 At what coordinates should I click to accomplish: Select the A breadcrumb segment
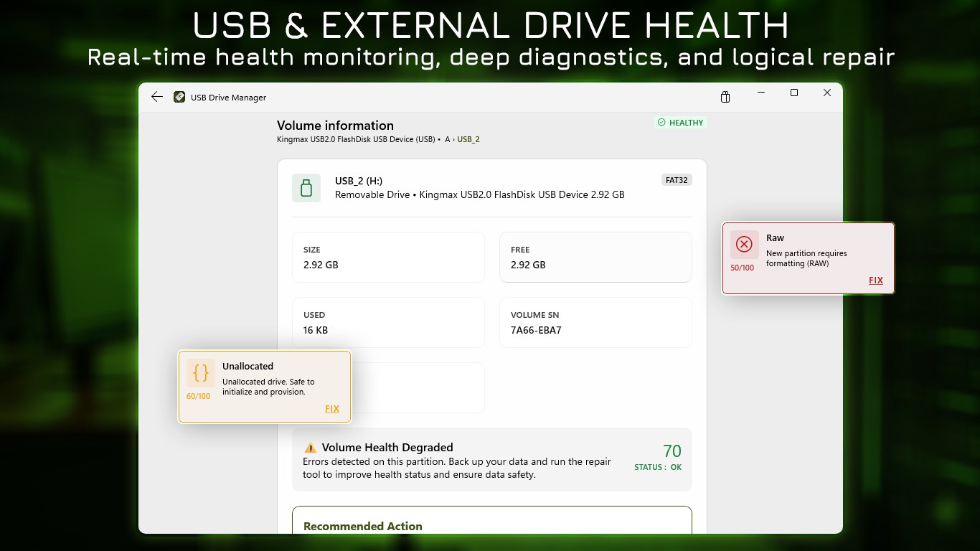(x=448, y=139)
